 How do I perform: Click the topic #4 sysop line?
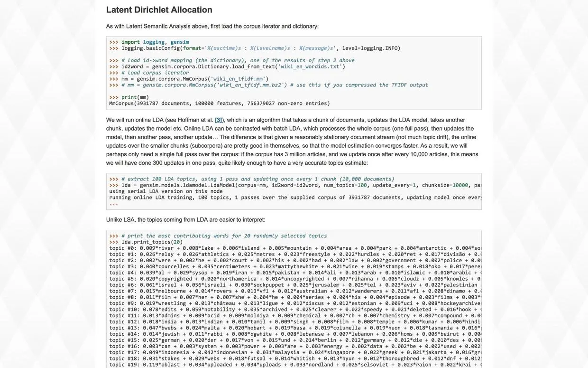[295, 273]
